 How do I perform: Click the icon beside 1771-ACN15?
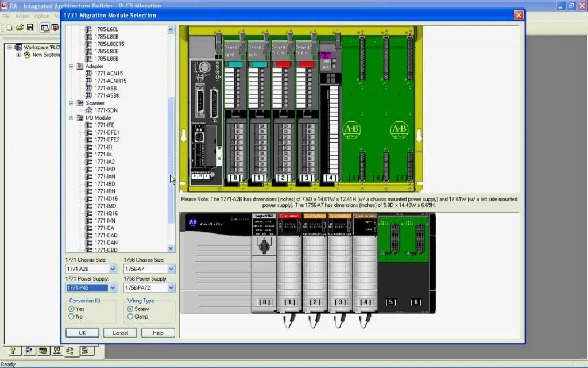89,73
